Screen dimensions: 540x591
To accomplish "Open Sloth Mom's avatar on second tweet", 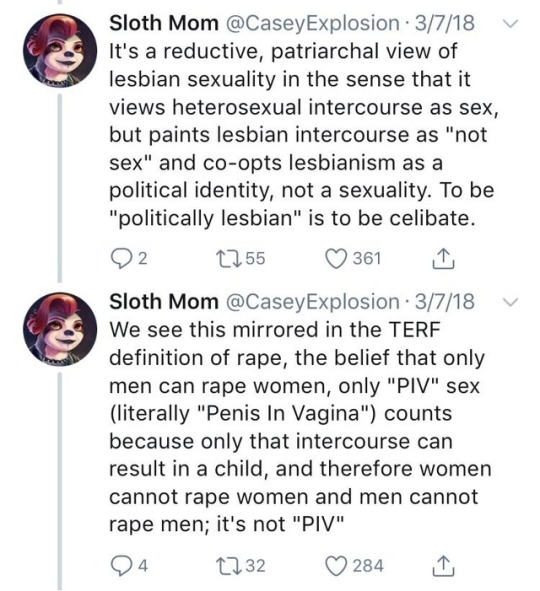I will [60, 329].
